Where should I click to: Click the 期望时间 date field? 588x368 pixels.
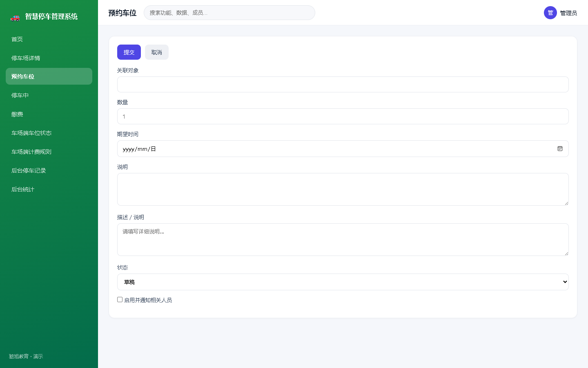click(x=343, y=149)
